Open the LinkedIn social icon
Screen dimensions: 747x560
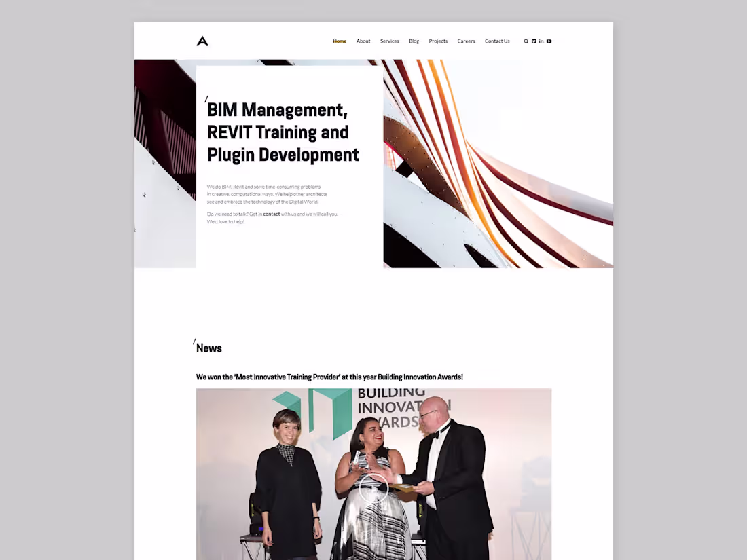(541, 41)
